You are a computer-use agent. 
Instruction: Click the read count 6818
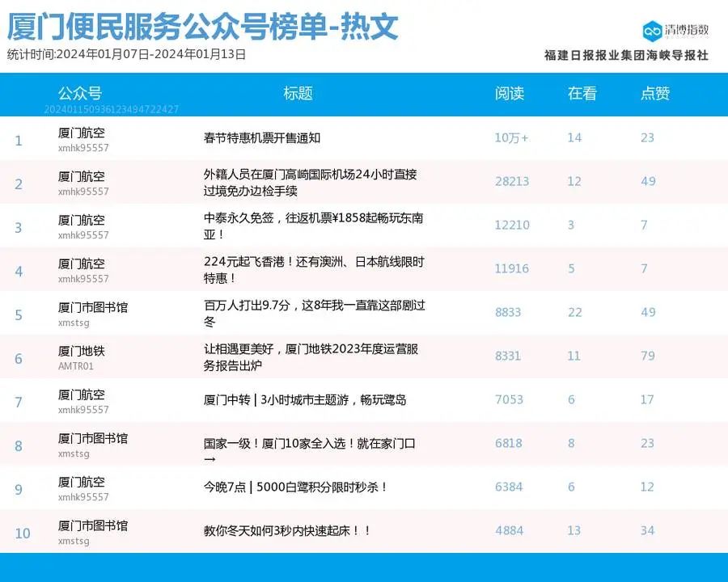point(509,443)
